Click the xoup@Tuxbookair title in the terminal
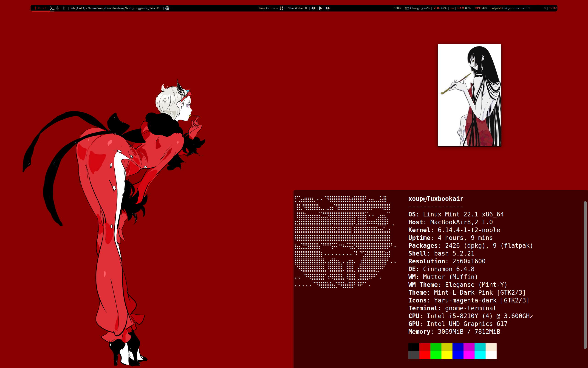This screenshot has height=368, width=588. (436, 198)
